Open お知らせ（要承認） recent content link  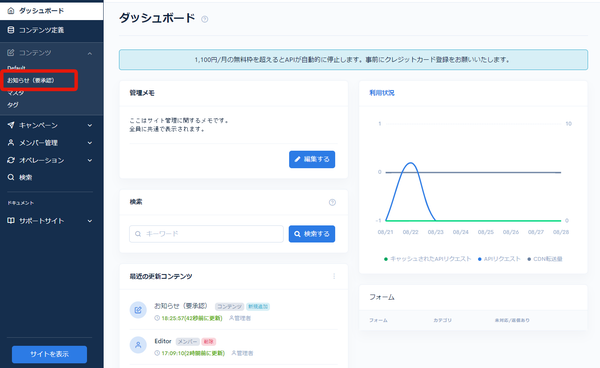click(181, 306)
